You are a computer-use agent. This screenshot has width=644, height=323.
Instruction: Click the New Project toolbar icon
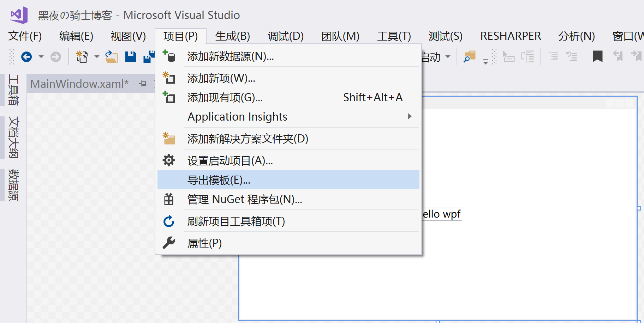pos(82,56)
